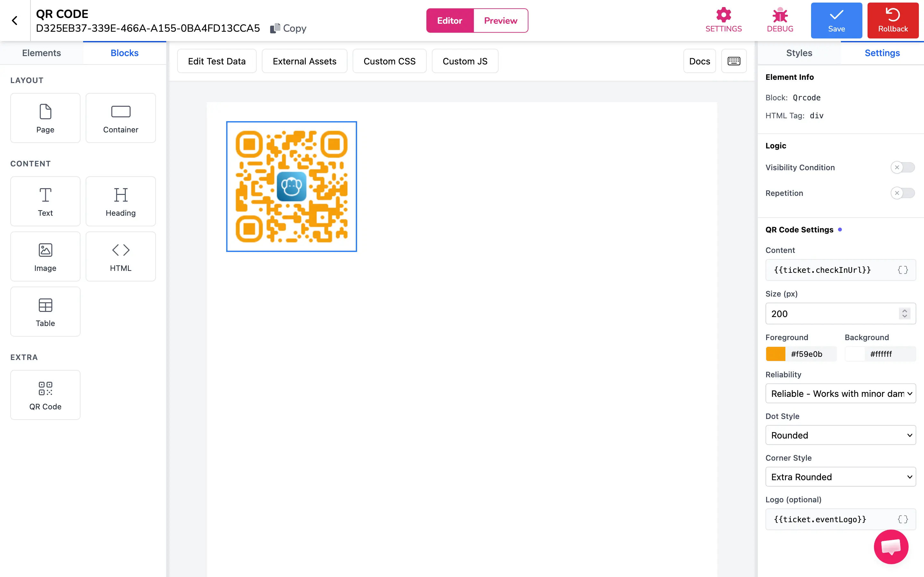Open the Debug panel
This screenshot has width=924, height=577.
(x=780, y=20)
